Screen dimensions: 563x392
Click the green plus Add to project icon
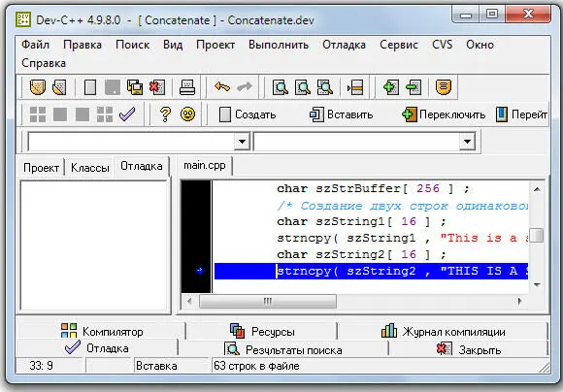(x=391, y=87)
